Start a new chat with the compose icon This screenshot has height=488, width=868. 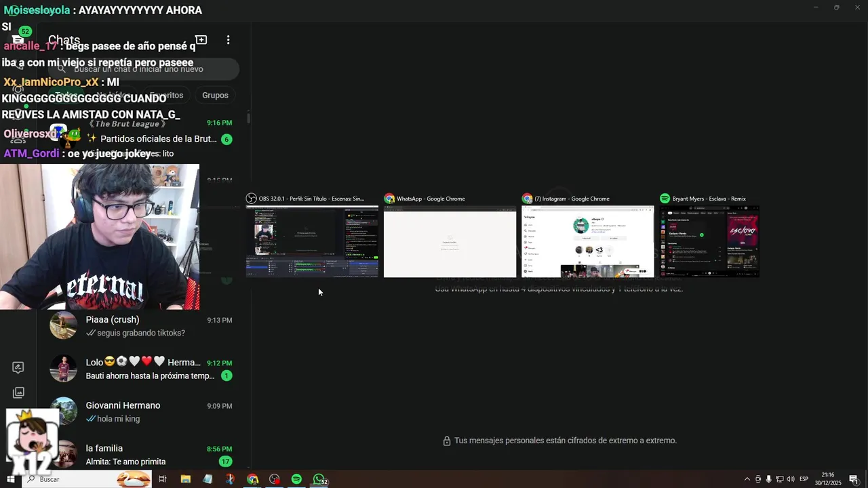201,40
